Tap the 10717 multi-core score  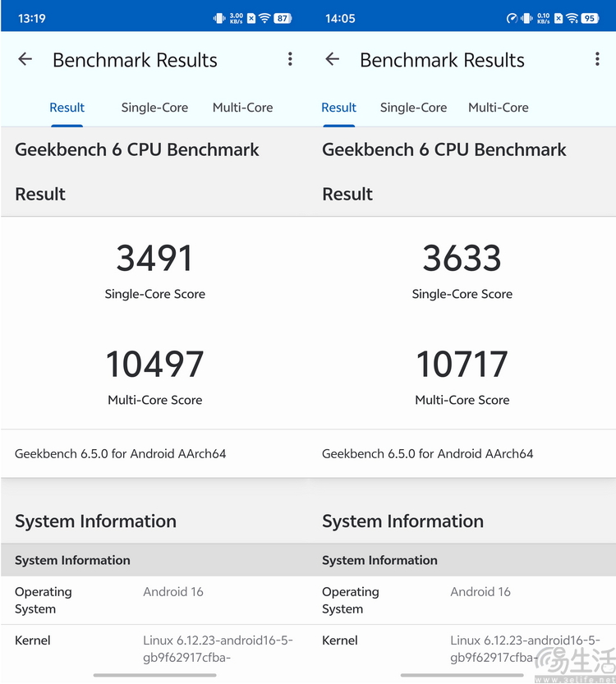[x=462, y=365]
